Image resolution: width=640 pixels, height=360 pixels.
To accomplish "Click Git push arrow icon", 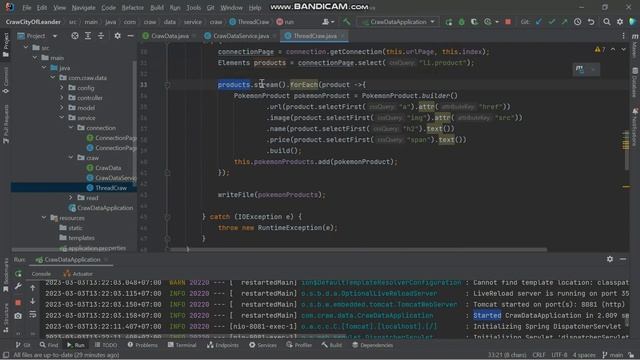I will [564, 22].
